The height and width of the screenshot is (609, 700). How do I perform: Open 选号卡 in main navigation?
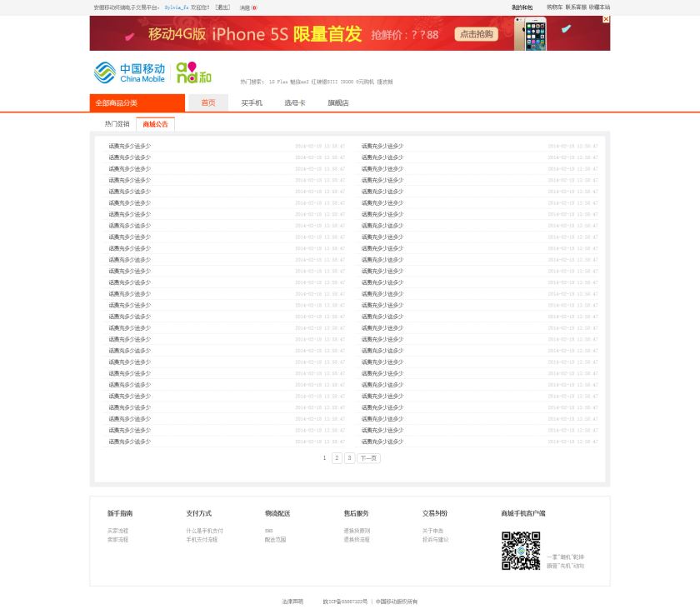pyautogui.click(x=295, y=102)
